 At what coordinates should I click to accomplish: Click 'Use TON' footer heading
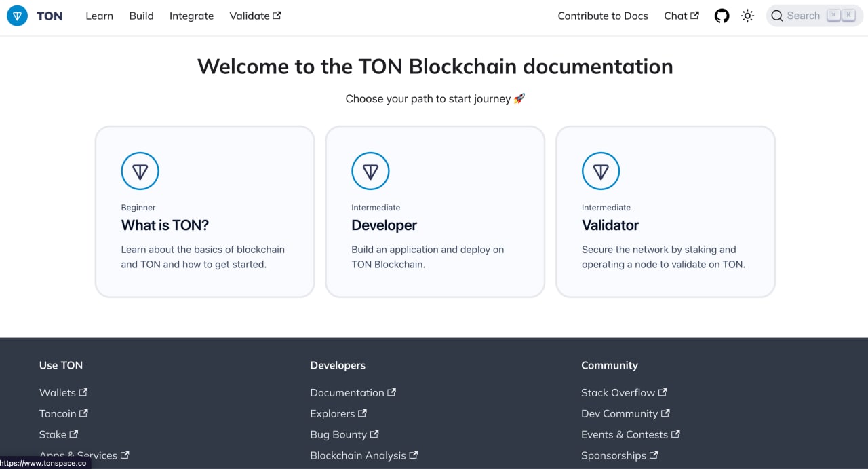[61, 365]
